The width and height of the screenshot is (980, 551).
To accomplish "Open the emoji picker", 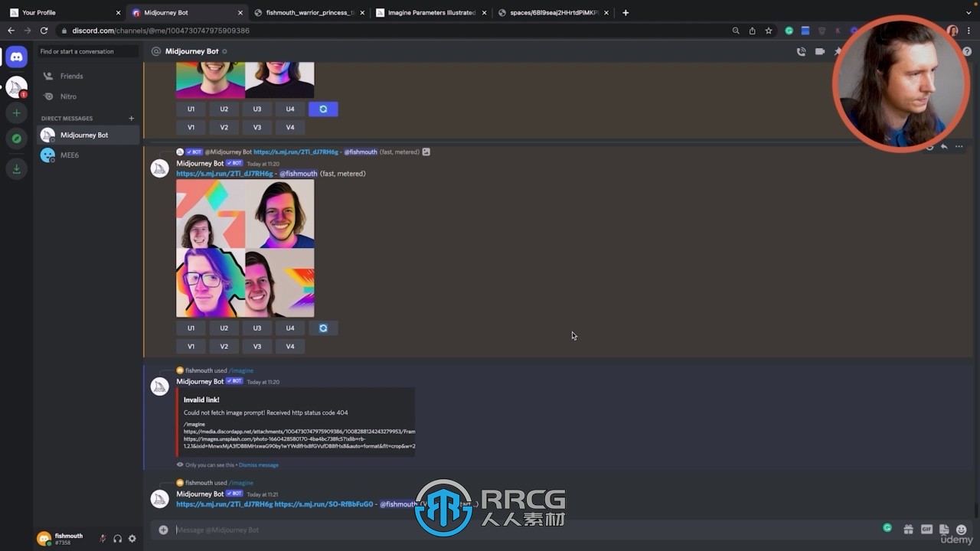I will pyautogui.click(x=962, y=530).
